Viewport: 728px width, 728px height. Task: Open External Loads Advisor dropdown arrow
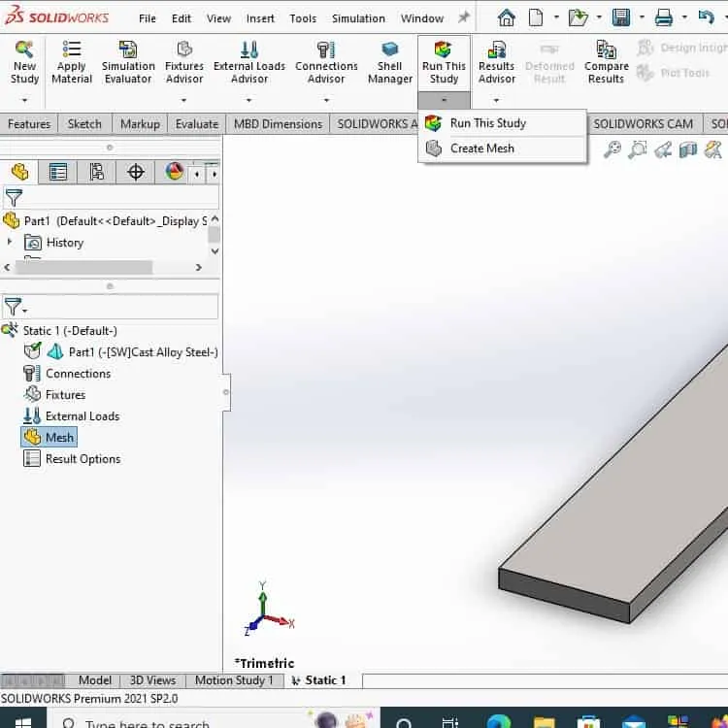(x=248, y=100)
